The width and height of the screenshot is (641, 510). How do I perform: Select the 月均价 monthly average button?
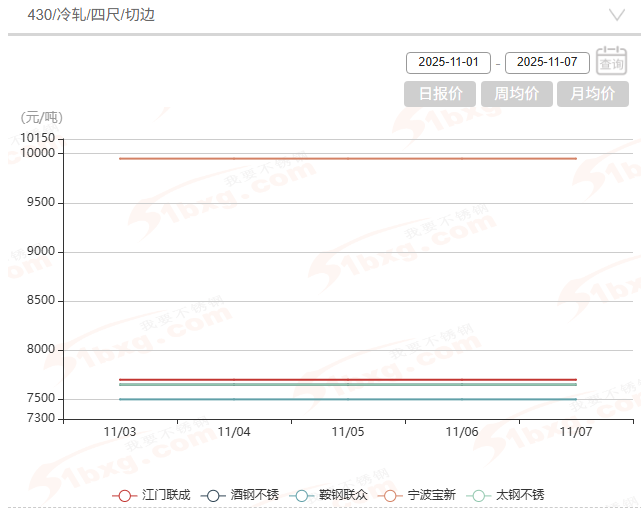pos(593,94)
